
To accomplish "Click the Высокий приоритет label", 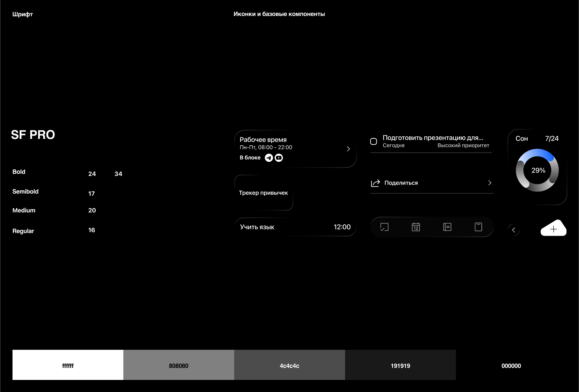I will tap(463, 146).
